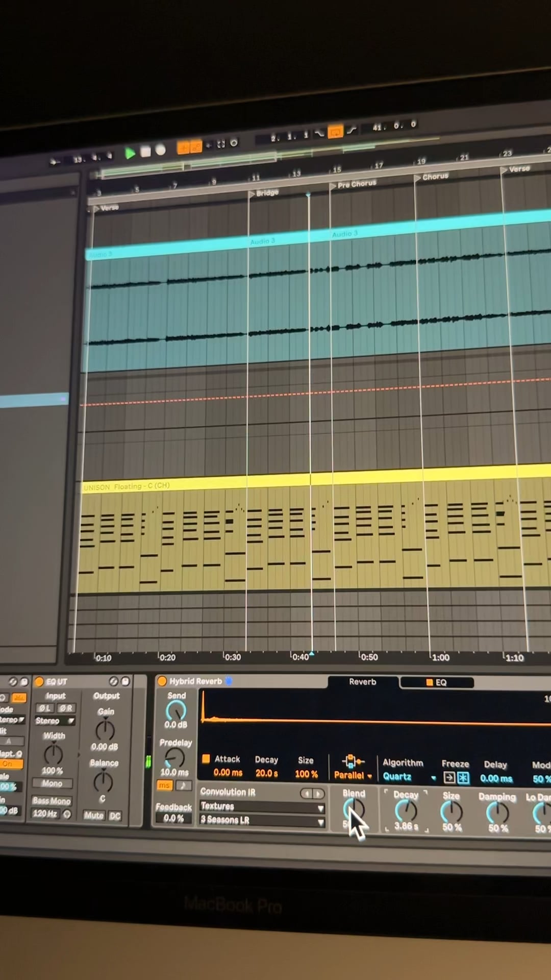Open the 3 Seasons LR IR dropdown
The height and width of the screenshot is (980, 551).
pyautogui.click(x=262, y=820)
